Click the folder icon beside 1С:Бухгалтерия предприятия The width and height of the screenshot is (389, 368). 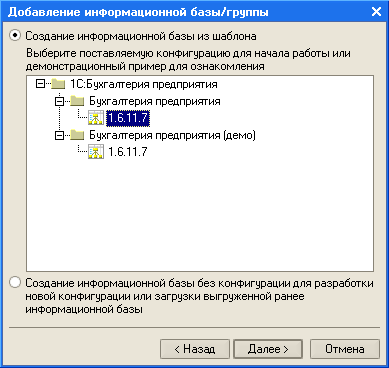coord(58,84)
